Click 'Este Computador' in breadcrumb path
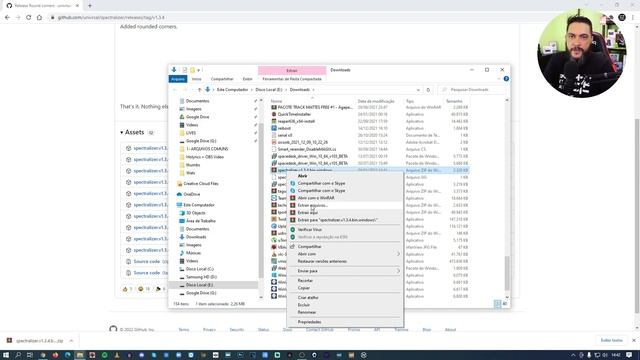 (x=232, y=89)
